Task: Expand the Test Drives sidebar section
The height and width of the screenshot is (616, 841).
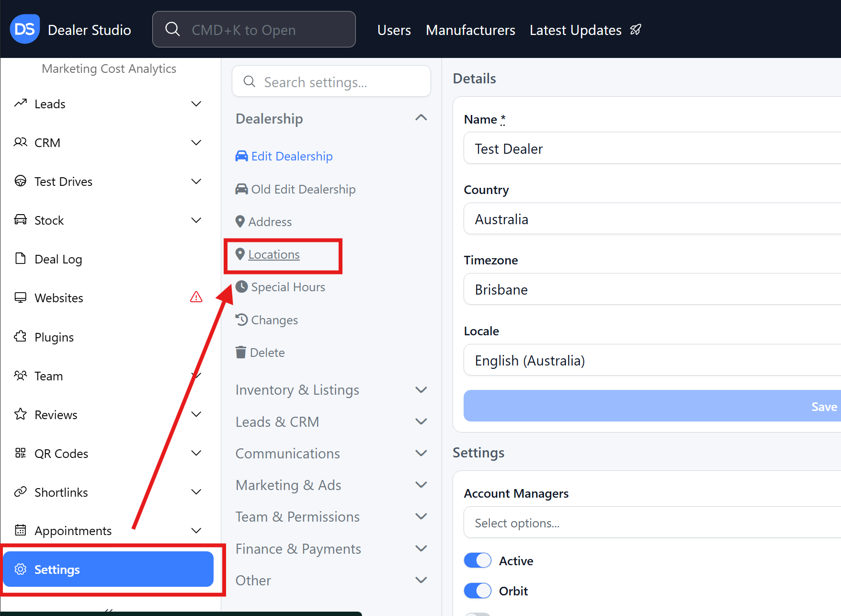Action: 196,182
